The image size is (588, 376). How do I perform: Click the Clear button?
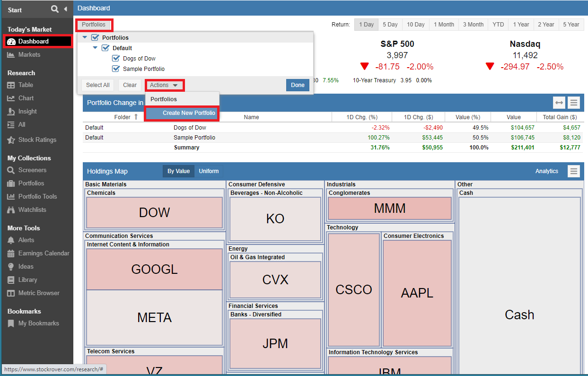(130, 85)
